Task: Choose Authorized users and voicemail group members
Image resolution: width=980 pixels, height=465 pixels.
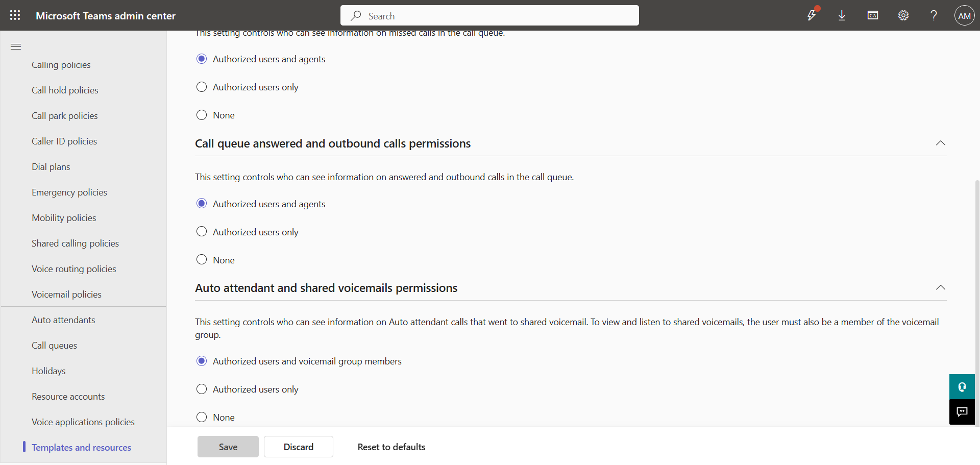Action: [202, 361]
